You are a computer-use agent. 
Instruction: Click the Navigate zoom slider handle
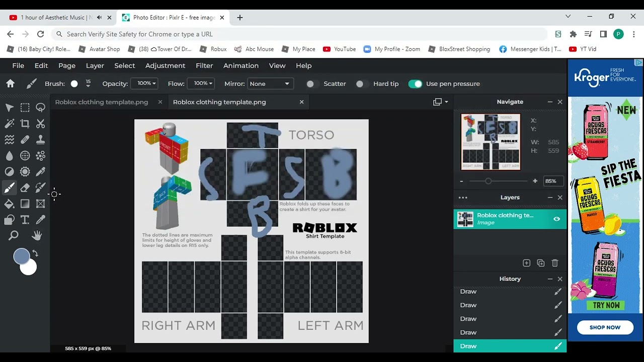488,181
